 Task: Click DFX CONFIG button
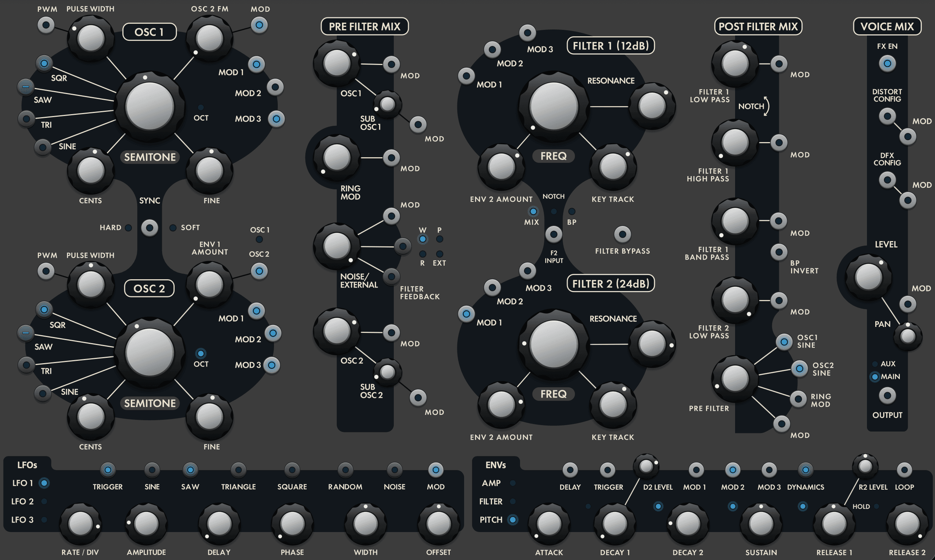(x=887, y=180)
